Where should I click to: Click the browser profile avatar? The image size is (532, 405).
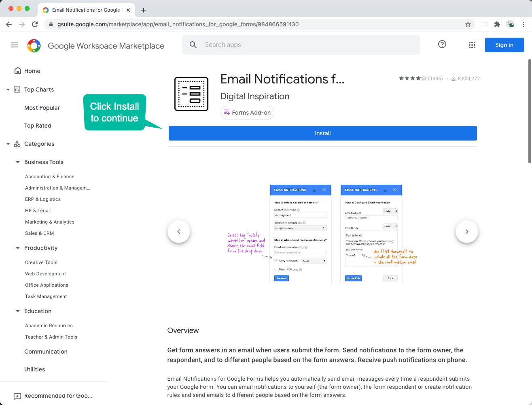[x=511, y=24]
